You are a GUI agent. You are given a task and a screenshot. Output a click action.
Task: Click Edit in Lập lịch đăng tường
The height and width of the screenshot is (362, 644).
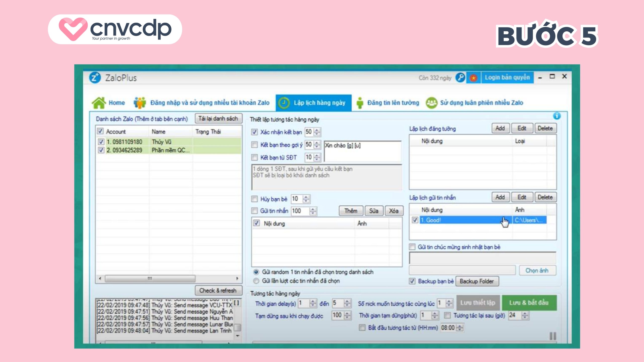(522, 128)
